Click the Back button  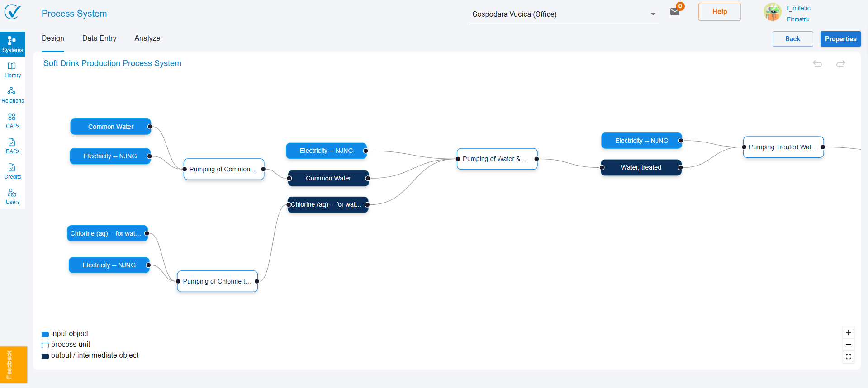point(793,39)
